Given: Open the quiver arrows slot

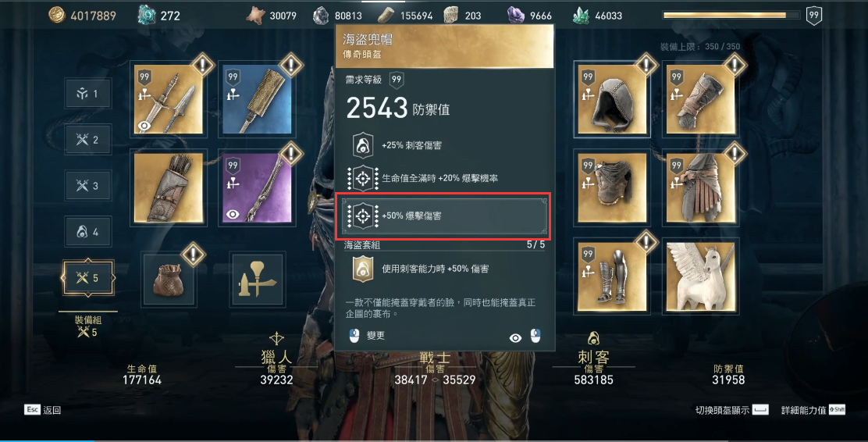Looking at the screenshot, I should [x=169, y=188].
